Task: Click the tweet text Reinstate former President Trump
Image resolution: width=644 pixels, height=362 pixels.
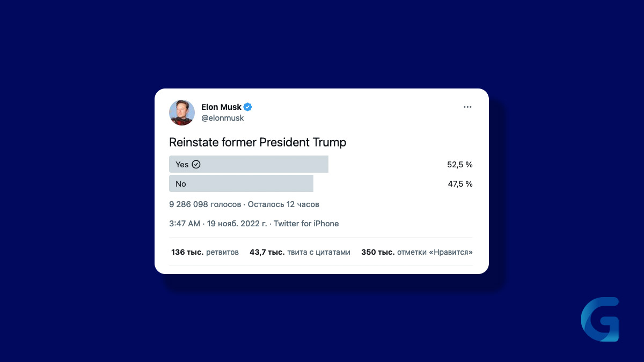Action: 258,142
